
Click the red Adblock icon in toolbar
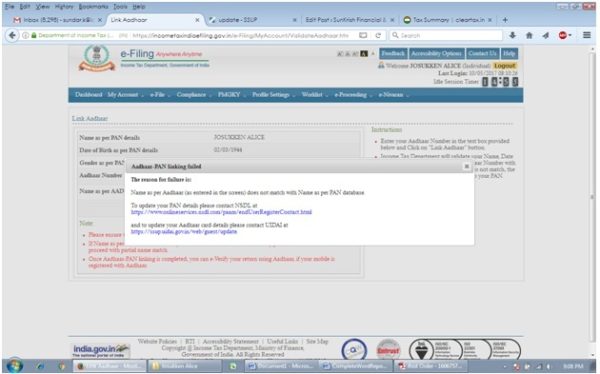point(562,35)
